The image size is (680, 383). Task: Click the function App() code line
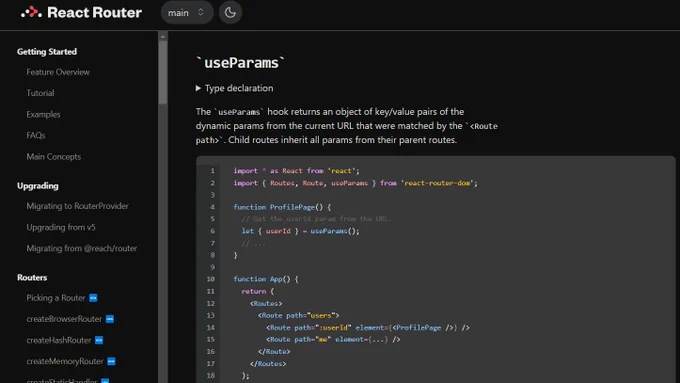[266, 279]
